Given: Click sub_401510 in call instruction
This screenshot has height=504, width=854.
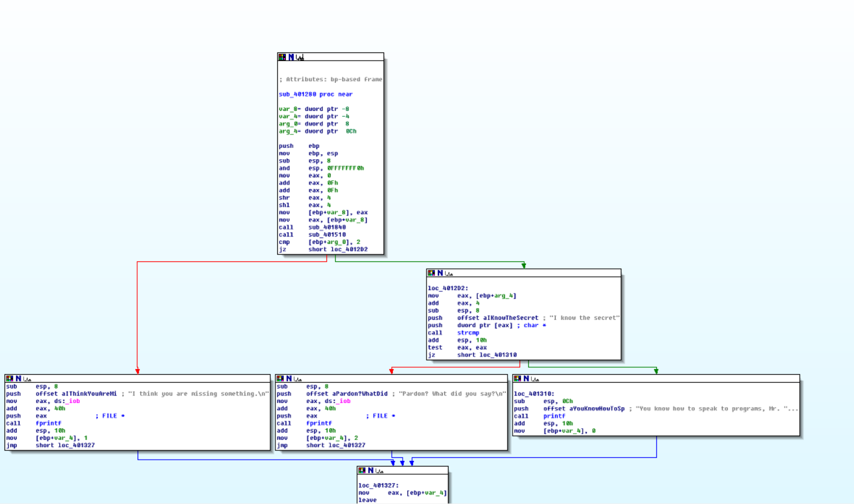Looking at the screenshot, I should point(327,235).
